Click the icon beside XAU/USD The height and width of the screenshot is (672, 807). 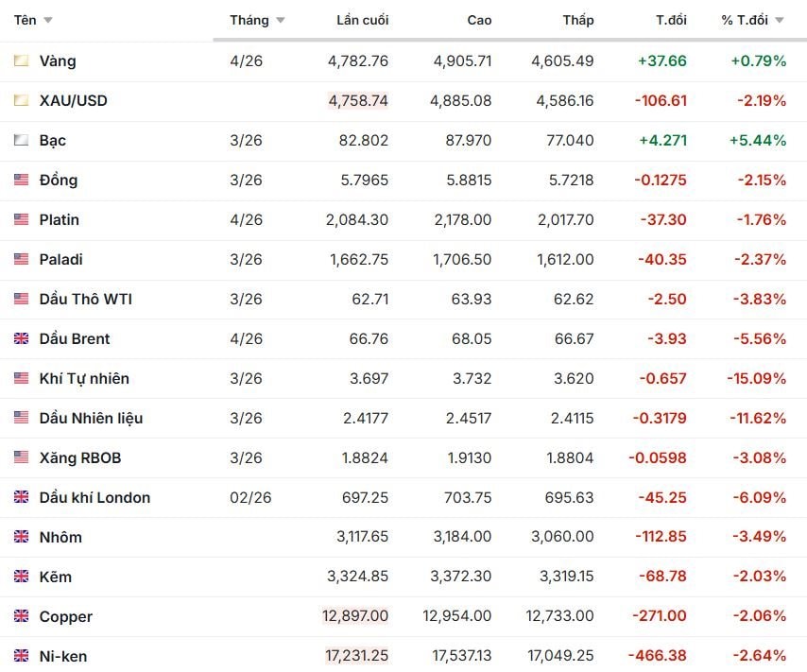[21, 100]
